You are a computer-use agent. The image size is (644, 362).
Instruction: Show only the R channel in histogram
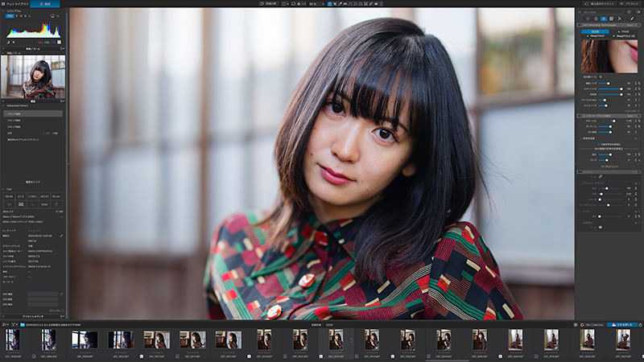point(17,16)
